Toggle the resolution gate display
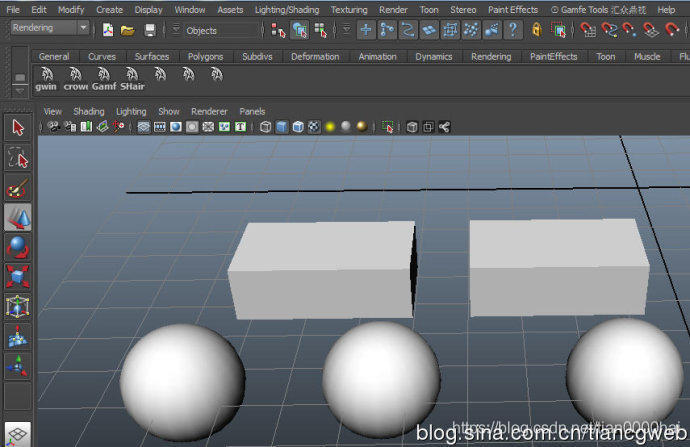 pyautogui.click(x=176, y=127)
